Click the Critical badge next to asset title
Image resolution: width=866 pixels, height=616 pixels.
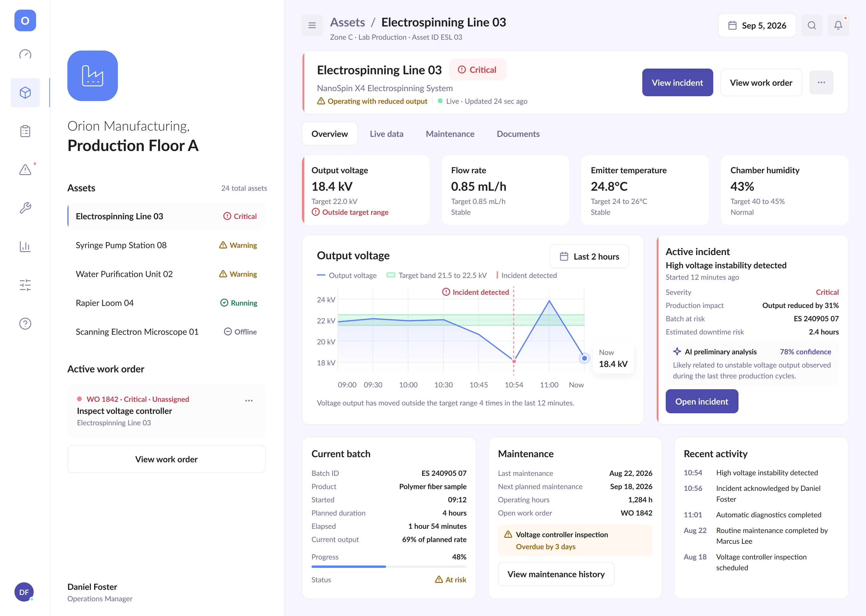coord(478,70)
